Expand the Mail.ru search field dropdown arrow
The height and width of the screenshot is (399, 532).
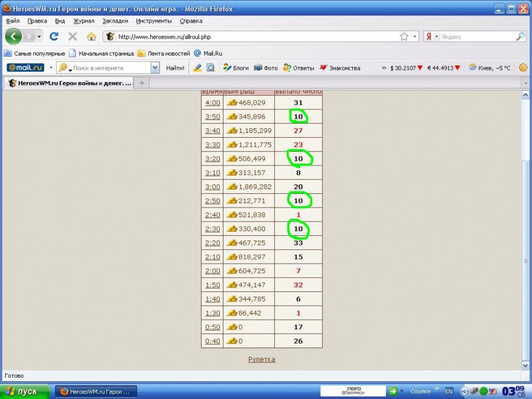[x=155, y=68]
